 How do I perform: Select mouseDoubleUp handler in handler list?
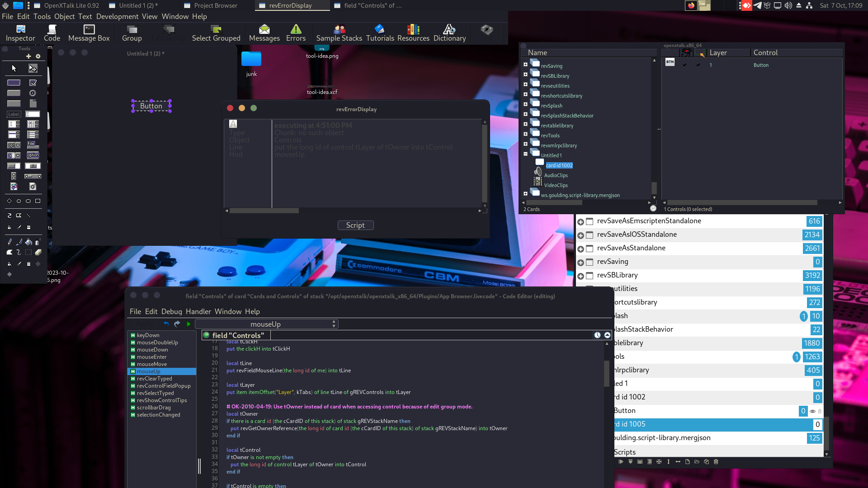click(x=157, y=343)
